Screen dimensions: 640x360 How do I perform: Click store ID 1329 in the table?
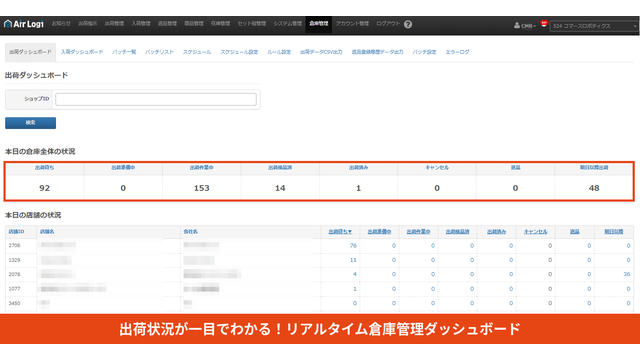14,260
